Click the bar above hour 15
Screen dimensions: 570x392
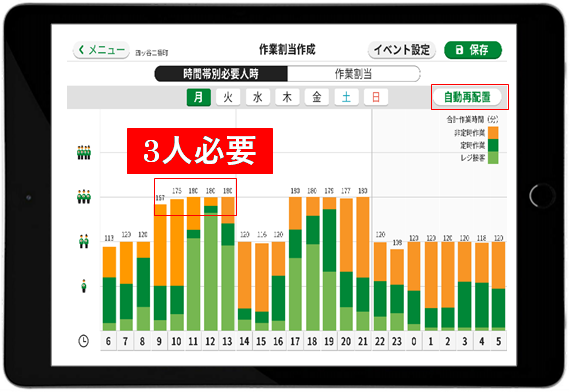click(262, 287)
